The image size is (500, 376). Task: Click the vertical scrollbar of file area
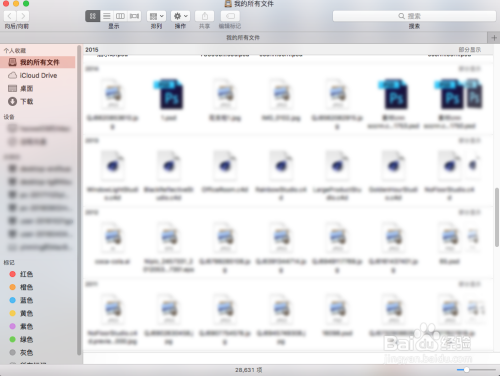pos(497,217)
